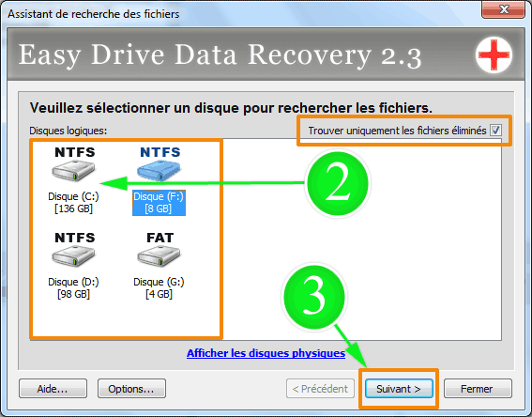Click the Suivant > button
Screen dimensions: 532x417
point(399,389)
